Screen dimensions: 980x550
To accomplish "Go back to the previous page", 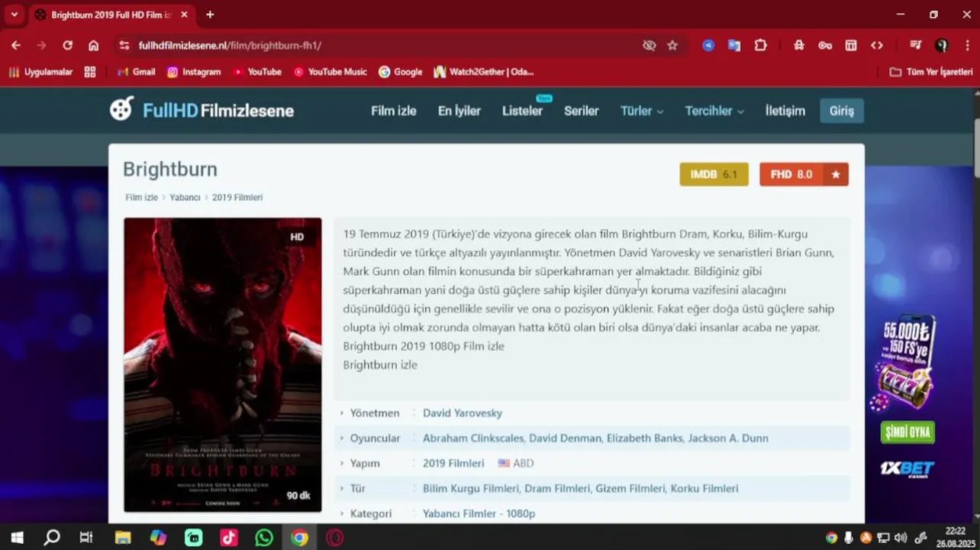I will 16,45.
